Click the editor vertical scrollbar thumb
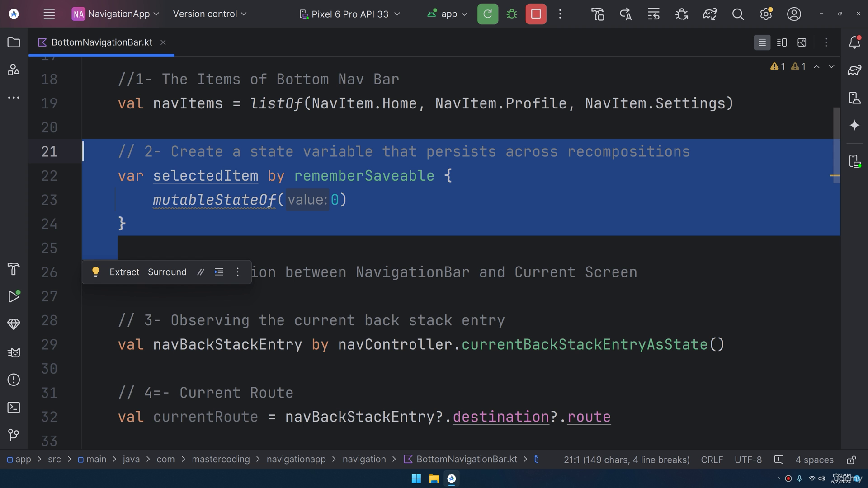This screenshot has width=868, height=488. pyautogui.click(x=836, y=145)
